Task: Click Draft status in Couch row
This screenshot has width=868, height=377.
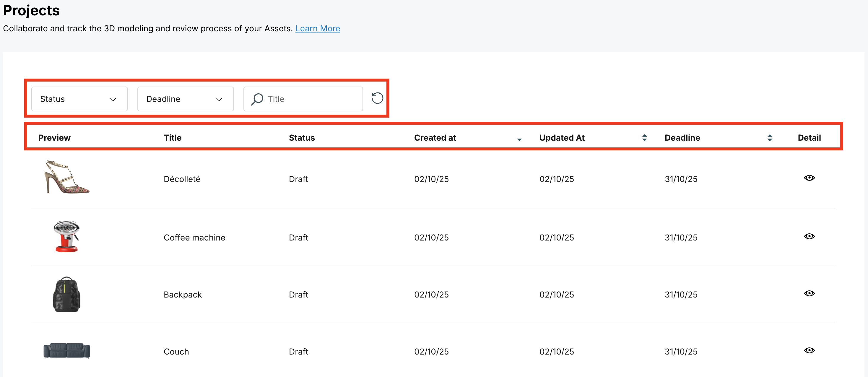Action: (299, 351)
